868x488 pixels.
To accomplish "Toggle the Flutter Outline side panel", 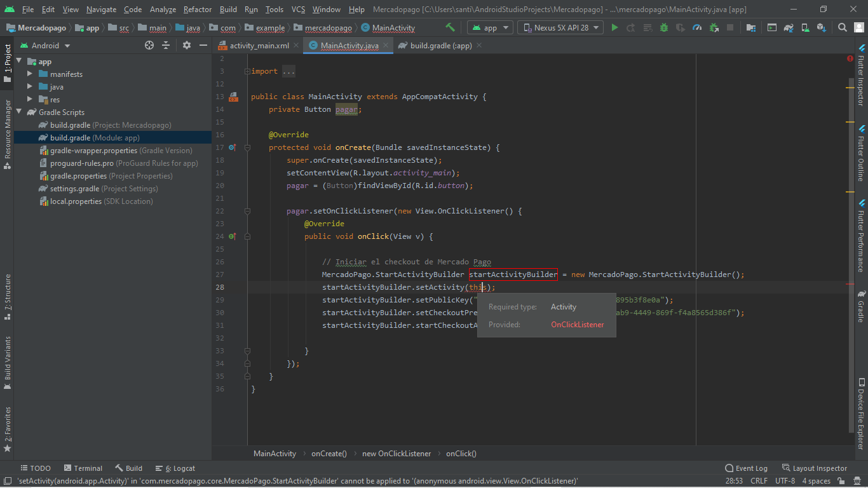I will (861, 153).
